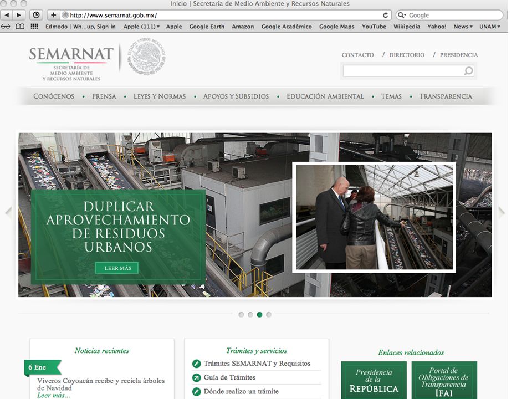The height and width of the screenshot is (399, 532).
Task: Open the Educación Ambiental menu
Action: click(x=325, y=96)
